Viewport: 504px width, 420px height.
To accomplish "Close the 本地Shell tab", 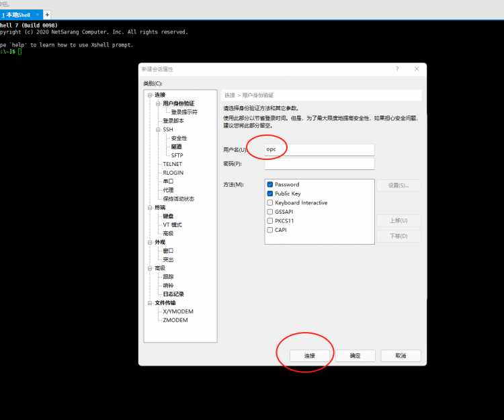I will [37, 15].
